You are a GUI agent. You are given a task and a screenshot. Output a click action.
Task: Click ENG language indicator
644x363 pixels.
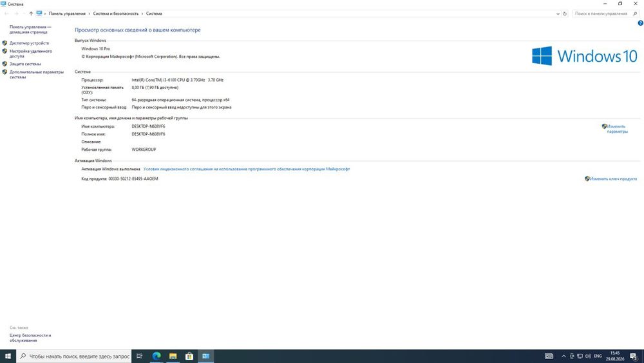point(598,356)
